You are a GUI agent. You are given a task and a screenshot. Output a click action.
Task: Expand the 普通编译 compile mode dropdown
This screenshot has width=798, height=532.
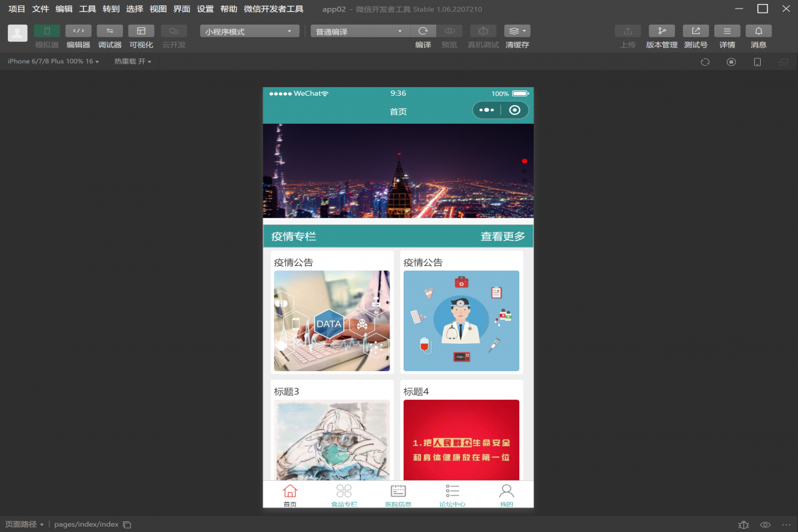point(360,31)
